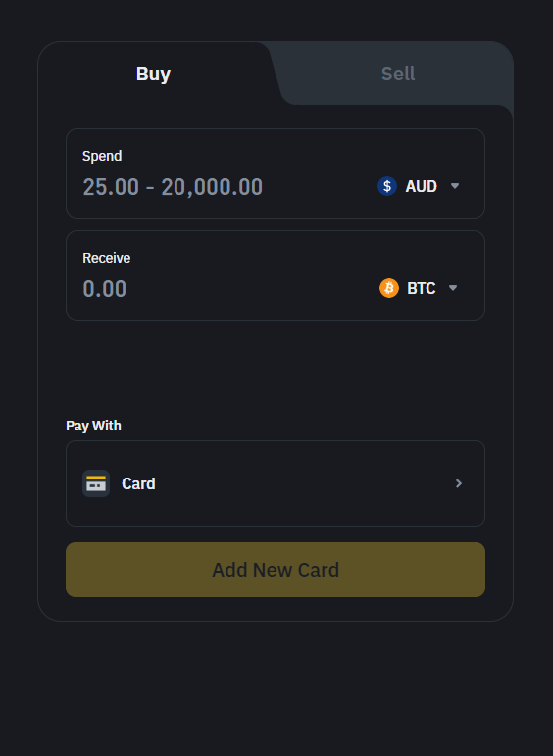Open the Card payment method row

click(x=276, y=483)
